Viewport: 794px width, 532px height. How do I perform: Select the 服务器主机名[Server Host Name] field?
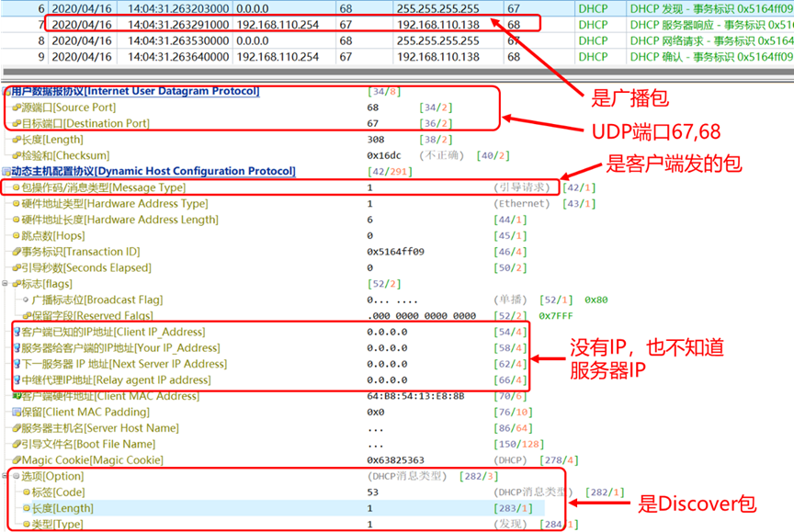(x=100, y=428)
